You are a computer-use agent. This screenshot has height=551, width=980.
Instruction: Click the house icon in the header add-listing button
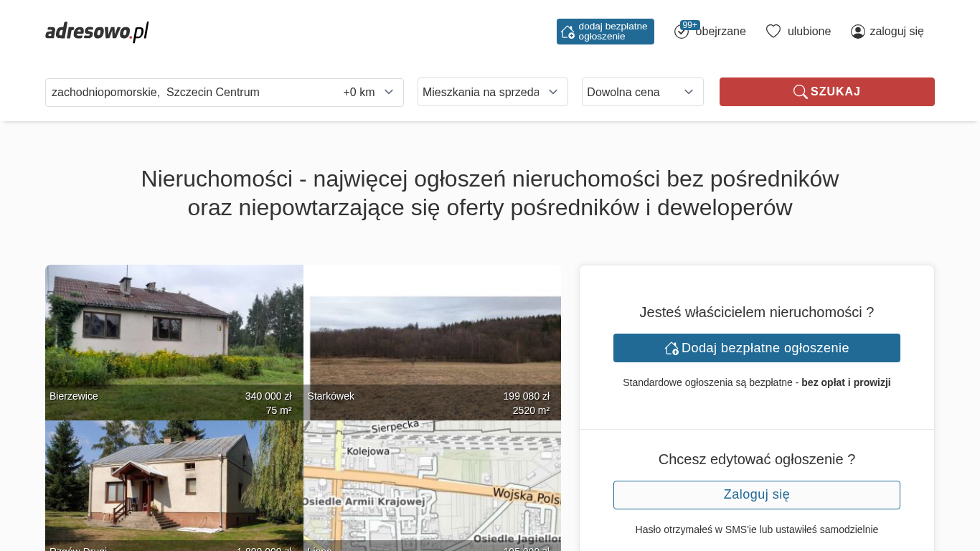tap(567, 32)
